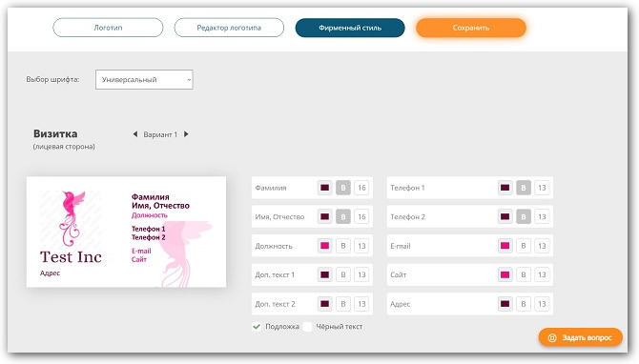Toggle bold for the Должность field
Image resolution: width=639 pixels, height=364 pixels.
click(x=343, y=246)
